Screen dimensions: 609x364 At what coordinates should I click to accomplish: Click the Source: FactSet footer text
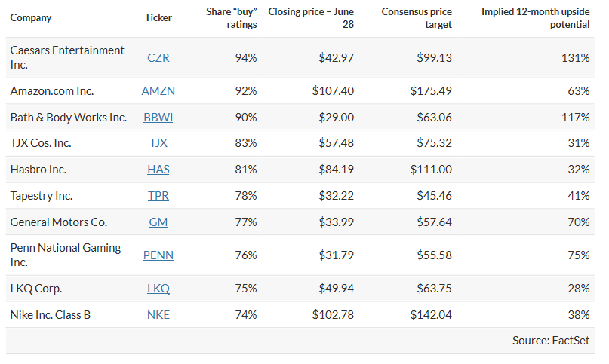tap(551, 341)
